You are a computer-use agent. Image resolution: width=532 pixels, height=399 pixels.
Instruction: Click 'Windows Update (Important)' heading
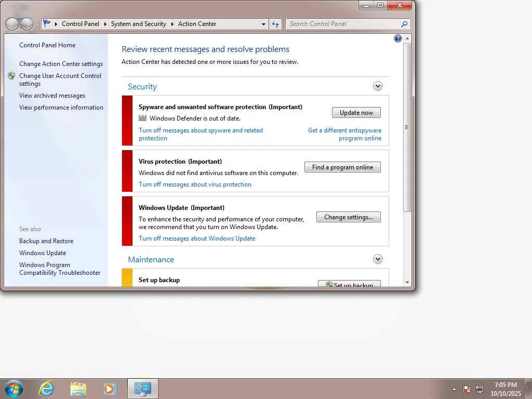[x=181, y=208]
